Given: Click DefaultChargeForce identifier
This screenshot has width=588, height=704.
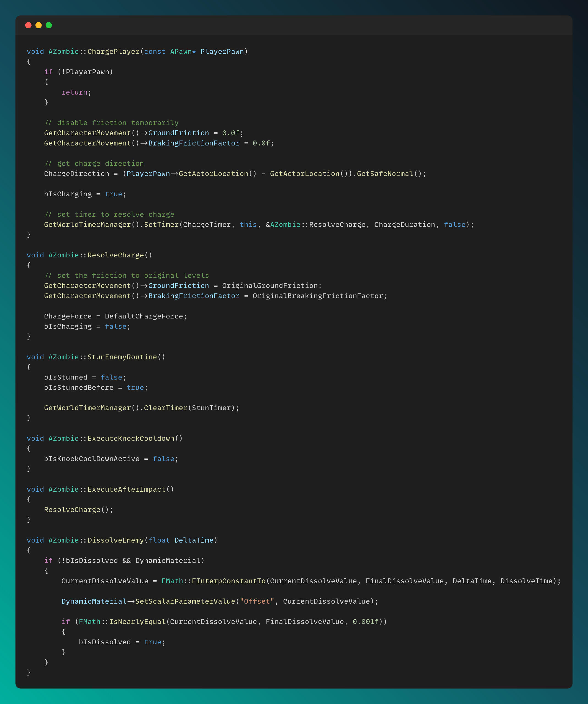Looking at the screenshot, I should pyautogui.click(x=144, y=316).
